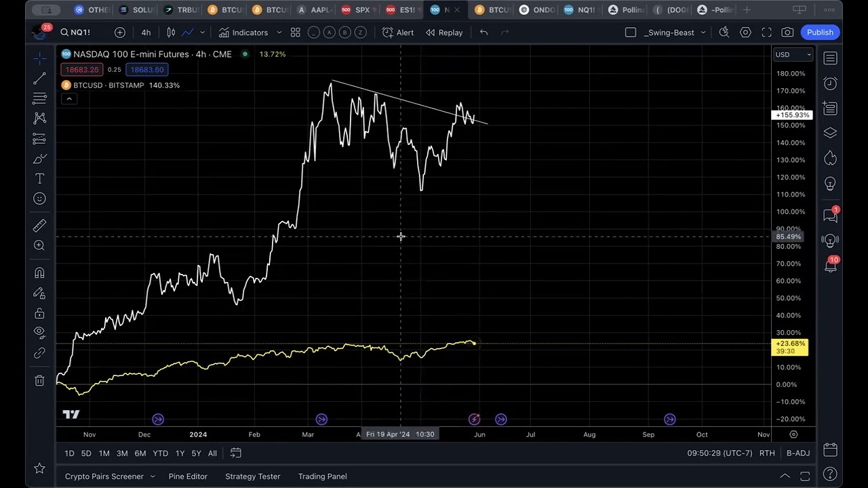Viewport: 868px width, 488px height.
Task: Toggle the layout select square checkbox
Action: (x=631, y=33)
